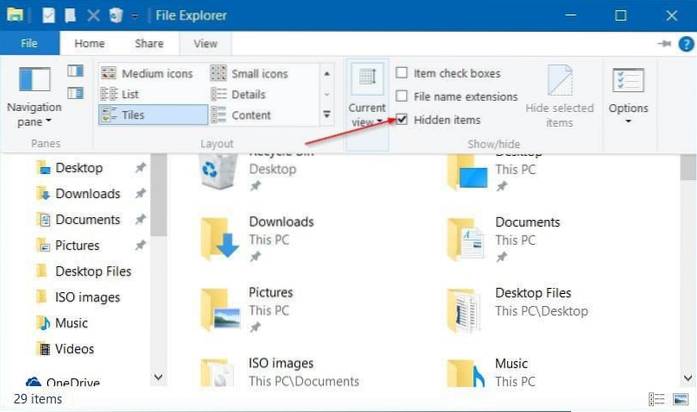
Task: Select the Preview pane icon
Action: tap(76, 71)
